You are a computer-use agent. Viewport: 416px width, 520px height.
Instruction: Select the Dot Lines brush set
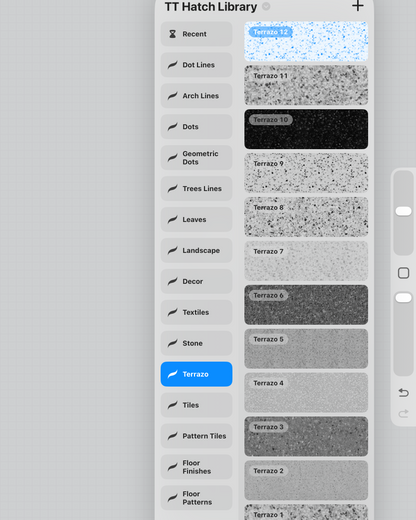coord(196,65)
